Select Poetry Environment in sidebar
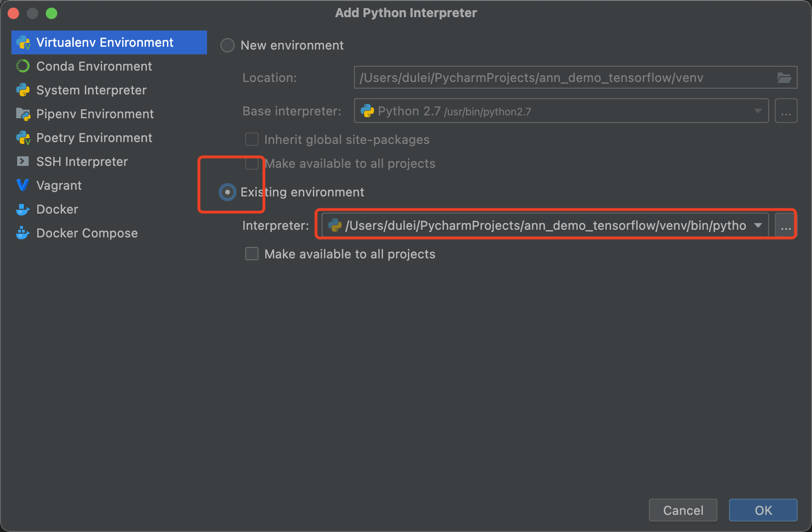 (109, 138)
